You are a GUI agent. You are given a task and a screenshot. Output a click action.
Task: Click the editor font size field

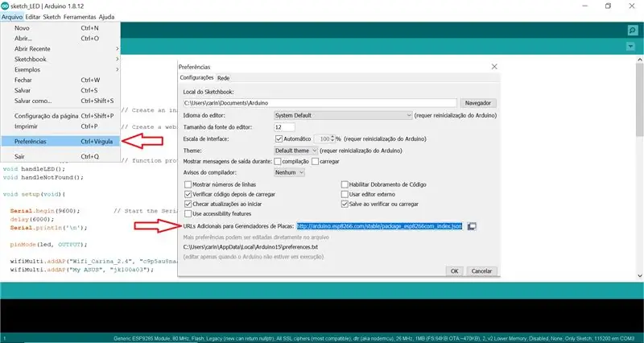pyautogui.click(x=284, y=127)
